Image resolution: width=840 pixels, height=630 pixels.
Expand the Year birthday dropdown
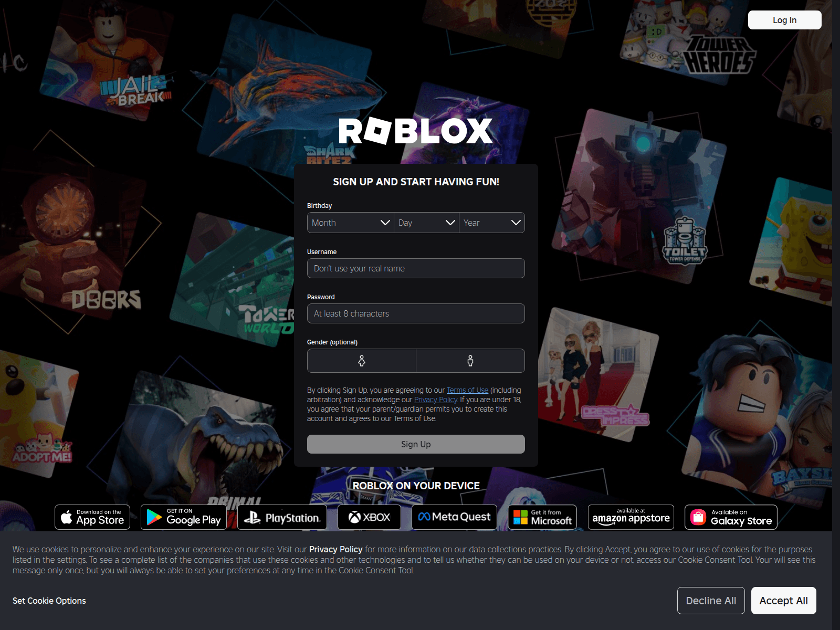pyautogui.click(x=492, y=223)
